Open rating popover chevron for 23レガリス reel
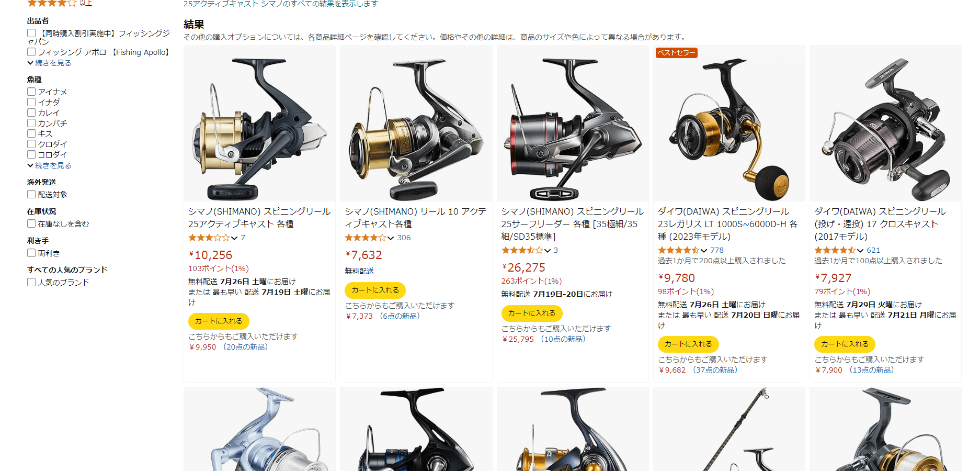980x471 pixels. (x=704, y=251)
